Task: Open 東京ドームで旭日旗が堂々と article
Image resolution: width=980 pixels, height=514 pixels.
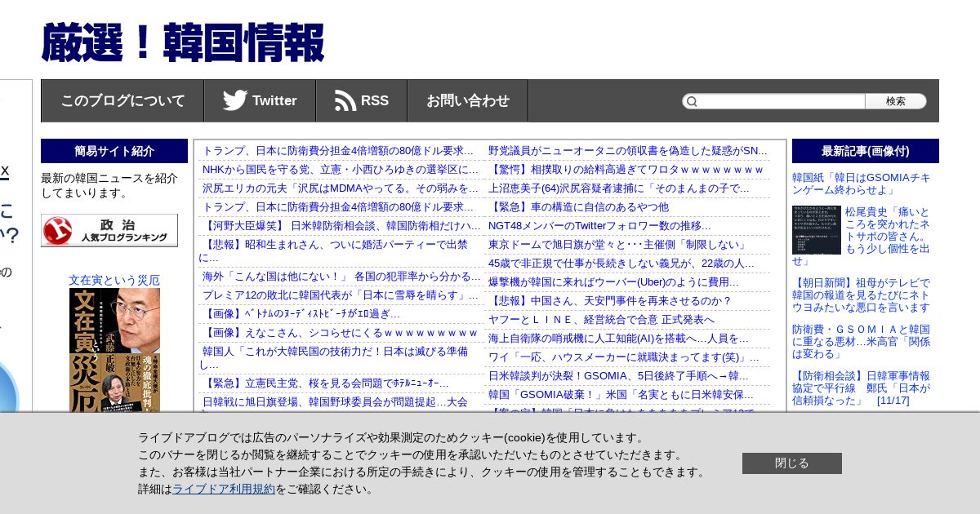Action: click(x=618, y=244)
